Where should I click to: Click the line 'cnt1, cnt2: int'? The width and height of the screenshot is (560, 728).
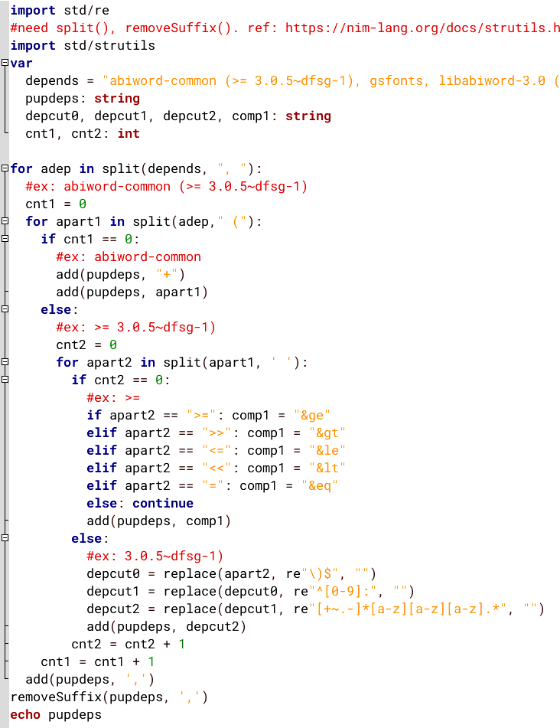coord(83,134)
